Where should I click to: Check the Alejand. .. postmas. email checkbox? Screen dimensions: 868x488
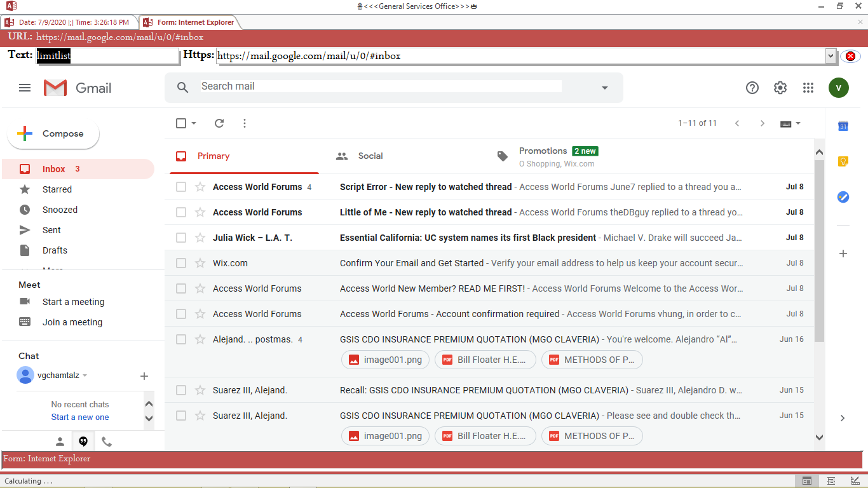[181, 339]
